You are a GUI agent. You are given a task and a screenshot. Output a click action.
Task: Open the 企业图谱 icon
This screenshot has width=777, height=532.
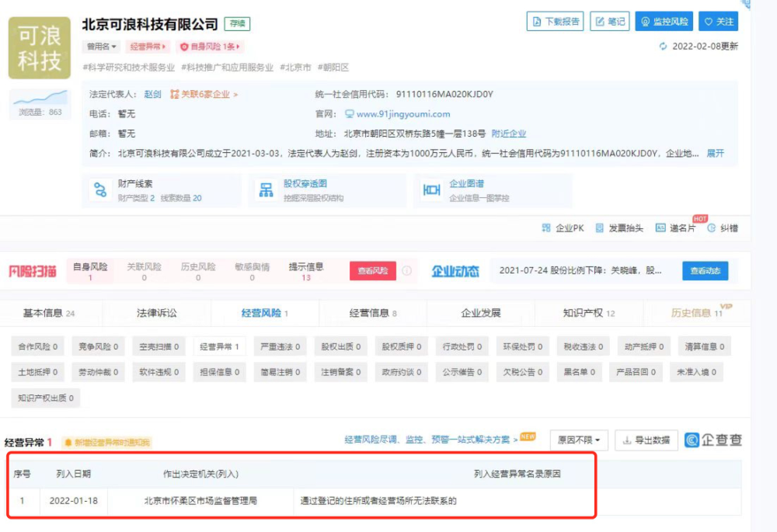point(431,190)
